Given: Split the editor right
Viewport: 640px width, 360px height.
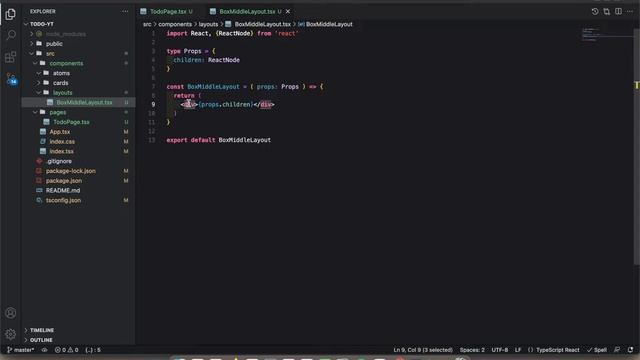Looking at the screenshot, I should coord(618,11).
